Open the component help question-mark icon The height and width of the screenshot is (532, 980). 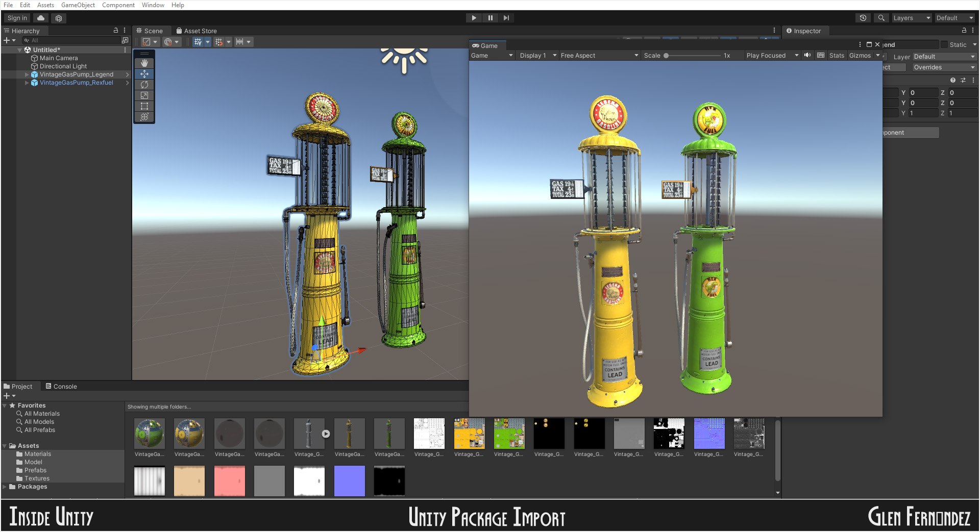point(952,80)
